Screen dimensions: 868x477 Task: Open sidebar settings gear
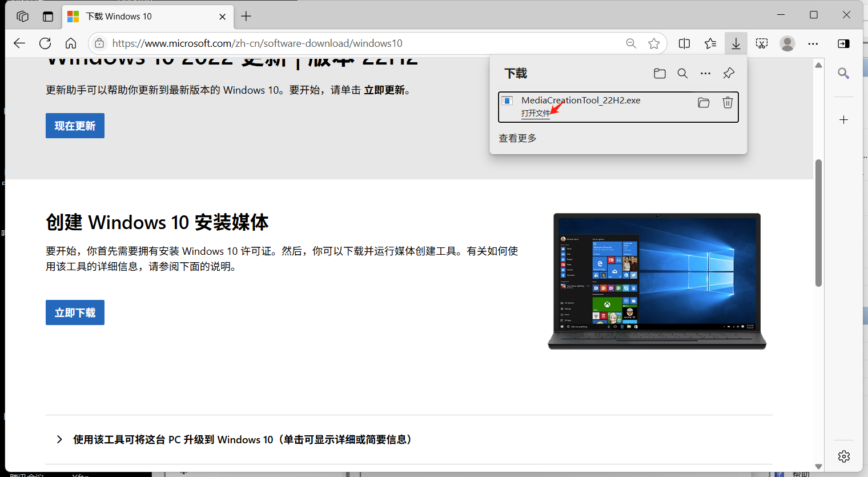click(844, 456)
